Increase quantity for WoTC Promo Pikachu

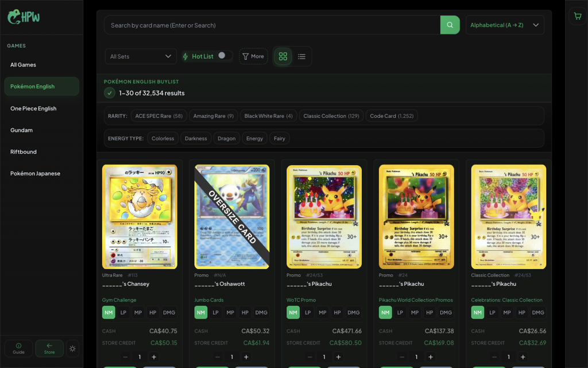(338, 357)
